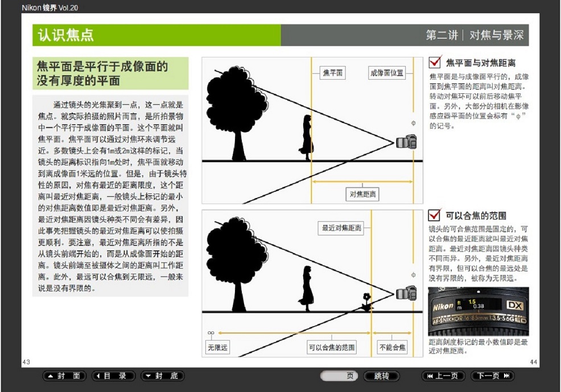Jump to the 封底 (back cover)
This screenshot has width=561, height=392.
[x=163, y=376]
